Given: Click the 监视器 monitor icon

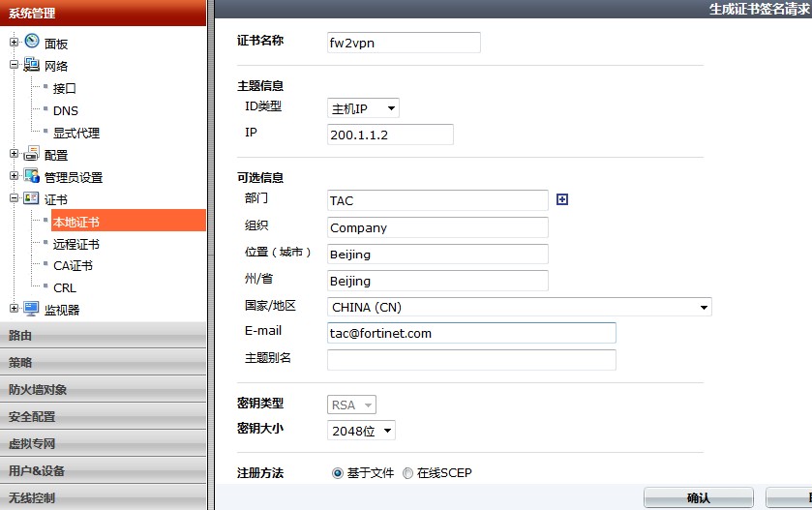Looking at the screenshot, I should [31, 309].
